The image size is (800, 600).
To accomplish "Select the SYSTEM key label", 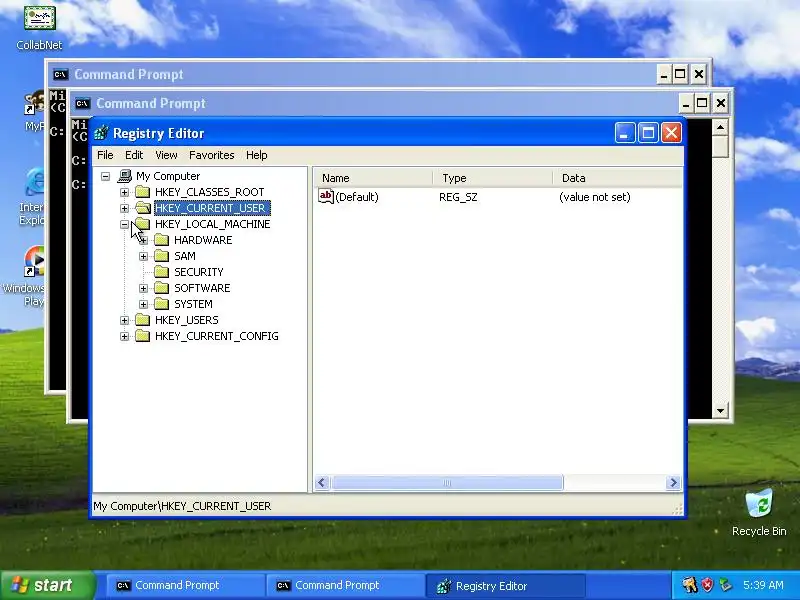I will point(193,304).
